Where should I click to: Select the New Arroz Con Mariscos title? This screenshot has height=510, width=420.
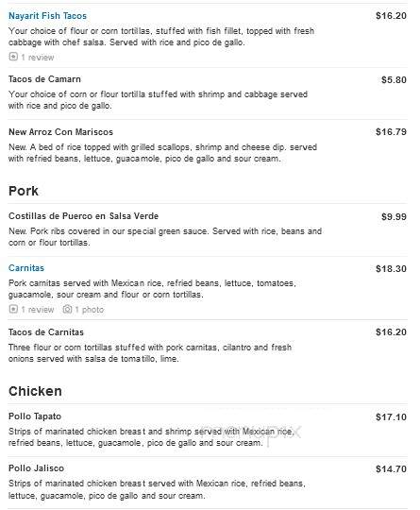coord(60,131)
